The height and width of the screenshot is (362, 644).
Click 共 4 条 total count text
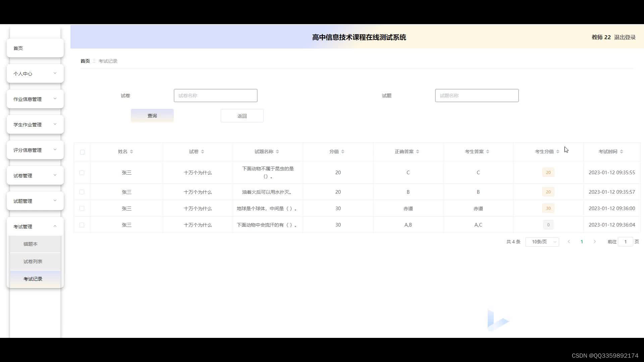(513, 242)
